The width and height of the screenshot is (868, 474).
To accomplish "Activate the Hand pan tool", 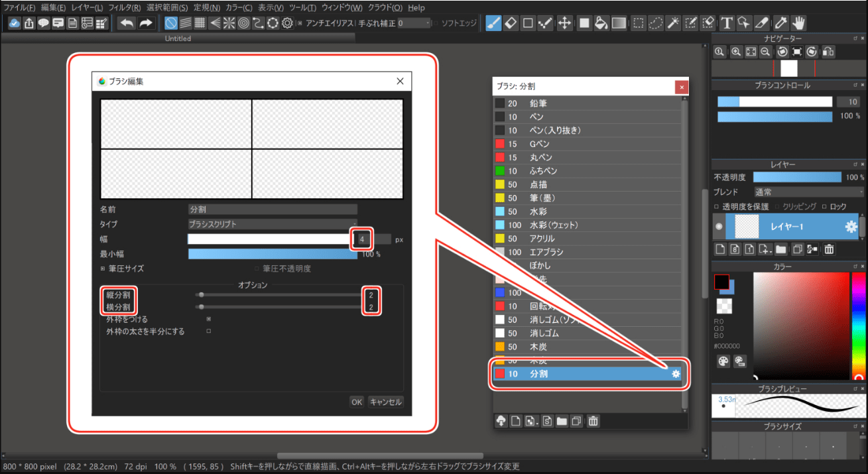I will pos(798,23).
